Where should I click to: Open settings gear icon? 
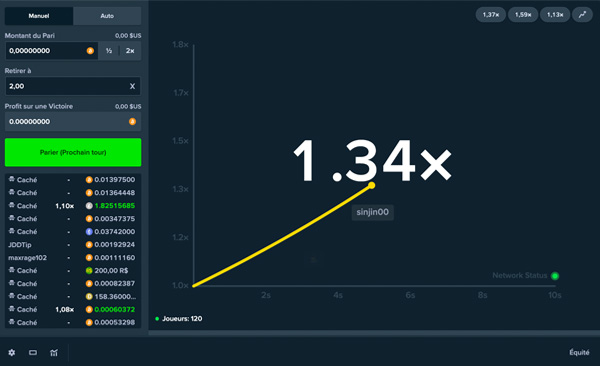(x=12, y=353)
